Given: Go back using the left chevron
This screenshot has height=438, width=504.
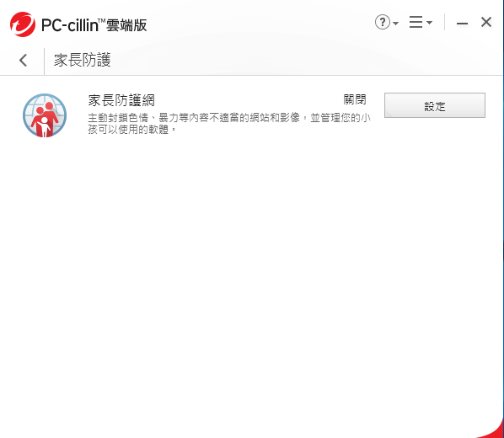Looking at the screenshot, I should click(x=23, y=60).
